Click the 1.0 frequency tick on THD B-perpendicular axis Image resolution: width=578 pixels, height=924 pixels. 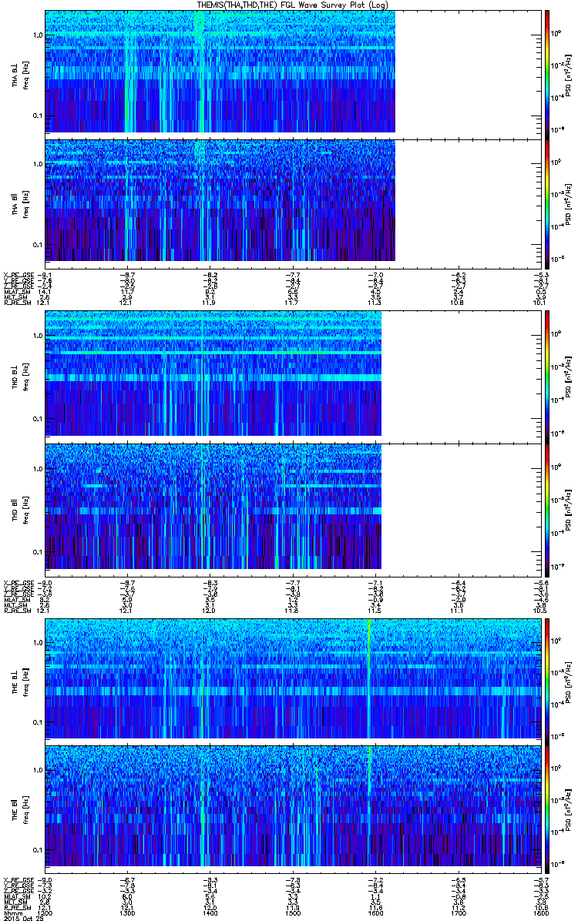37,337
